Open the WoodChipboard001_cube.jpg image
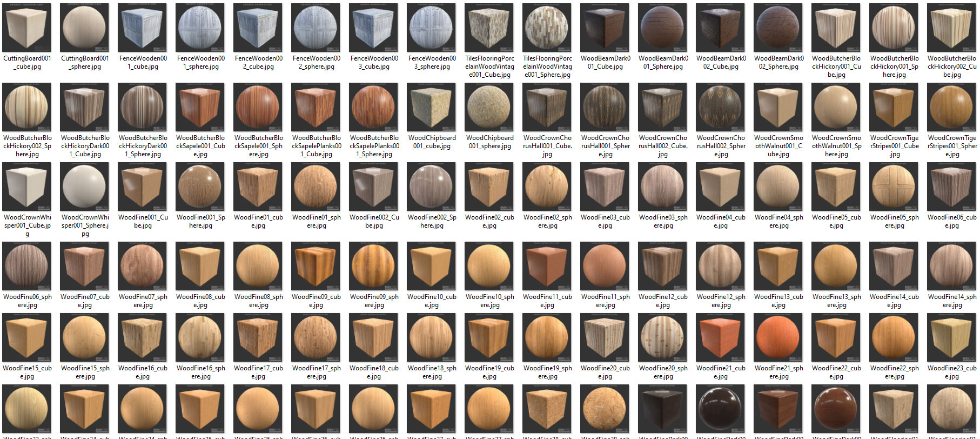The width and height of the screenshot is (980, 439). (432, 107)
